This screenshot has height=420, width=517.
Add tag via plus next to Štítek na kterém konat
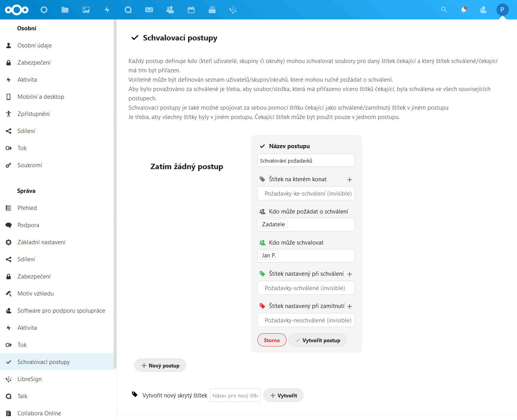[x=350, y=180]
